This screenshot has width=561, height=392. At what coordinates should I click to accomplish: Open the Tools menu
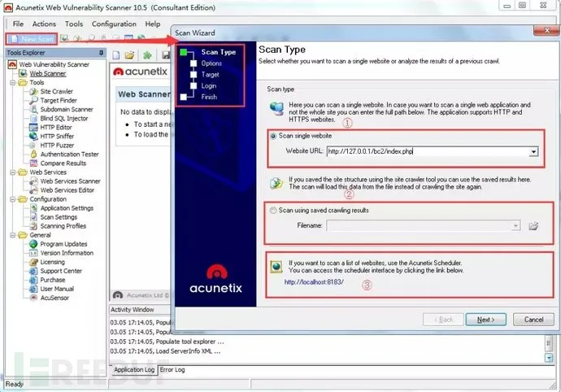(x=74, y=24)
